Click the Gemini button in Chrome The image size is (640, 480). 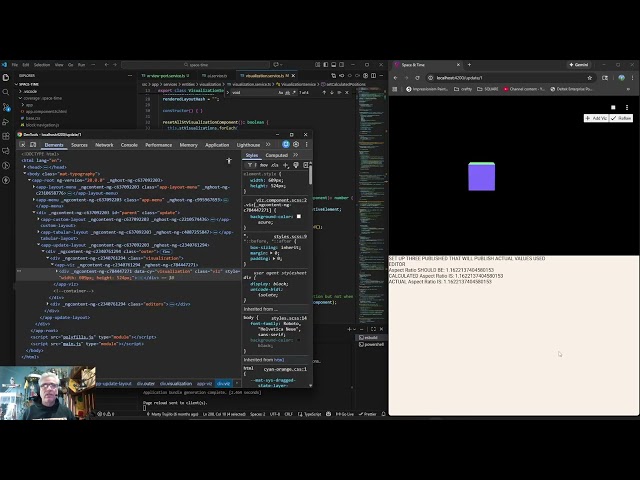tap(579, 64)
